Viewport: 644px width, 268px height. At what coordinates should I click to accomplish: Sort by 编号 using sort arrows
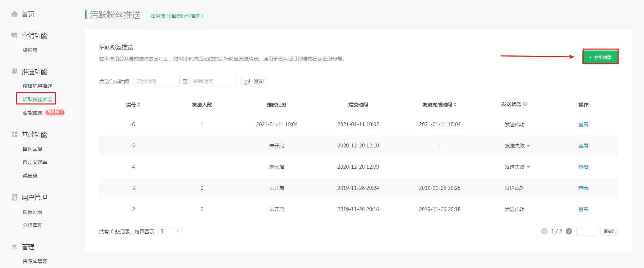(139, 104)
